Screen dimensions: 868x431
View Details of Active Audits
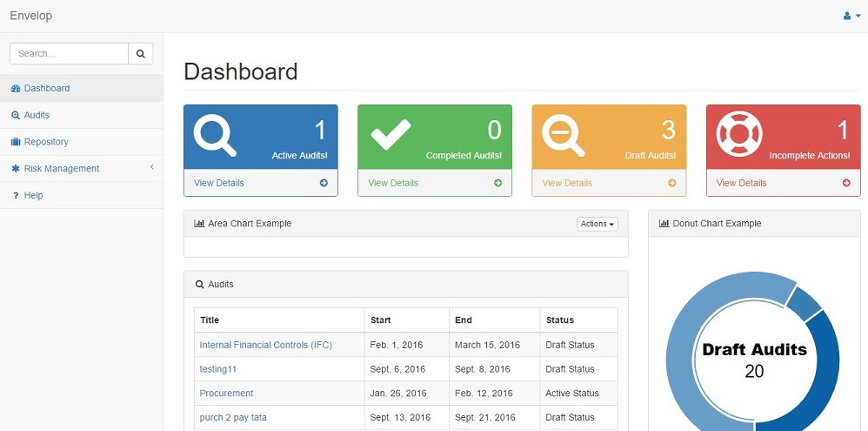218,183
